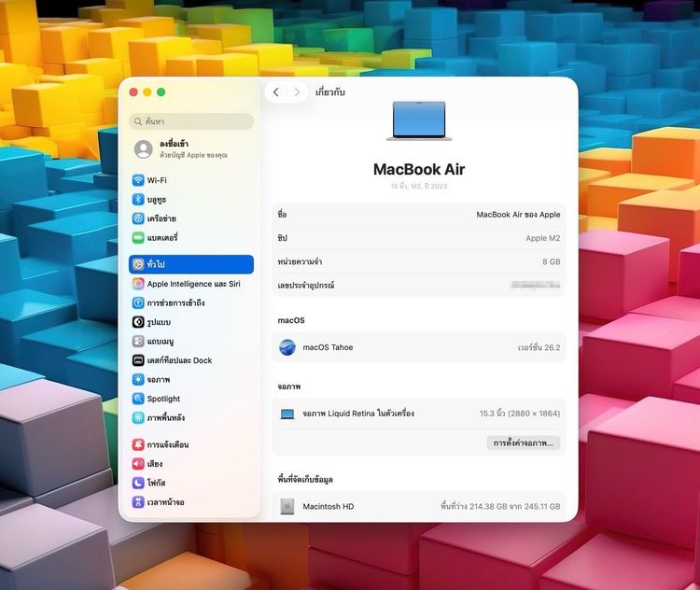Open the Screen Time (เวลาหน้าจอ) hourglass icon
The height and width of the screenshot is (590, 700).
click(138, 502)
